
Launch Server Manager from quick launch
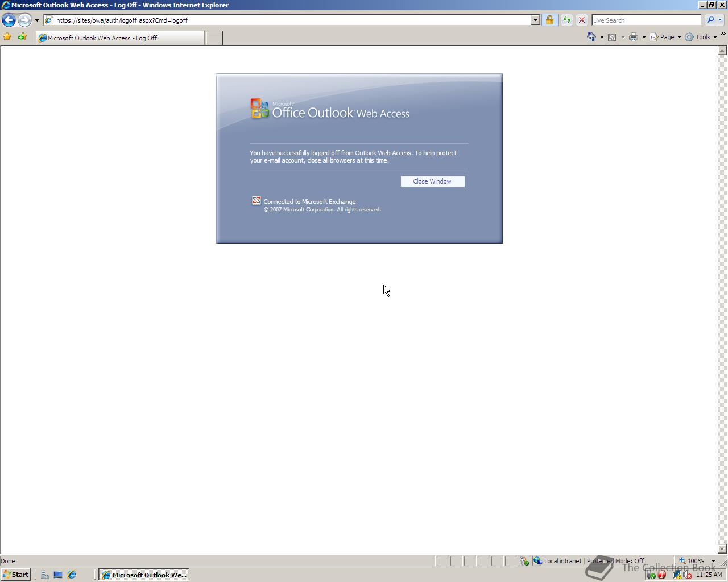click(45, 575)
